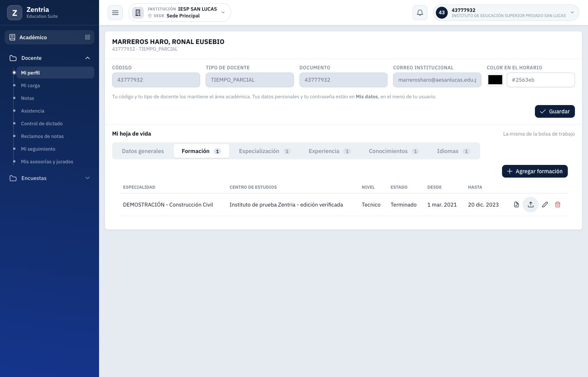Screen dimensions: 588x377
Task: Open the institution and sede selector
Action: [x=180, y=13]
